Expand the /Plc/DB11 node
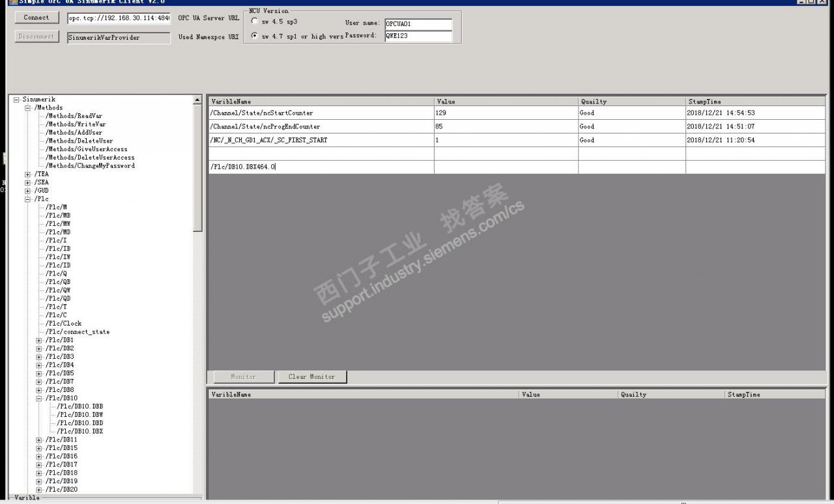Image resolution: width=834 pixels, height=504 pixels. pyautogui.click(x=39, y=440)
